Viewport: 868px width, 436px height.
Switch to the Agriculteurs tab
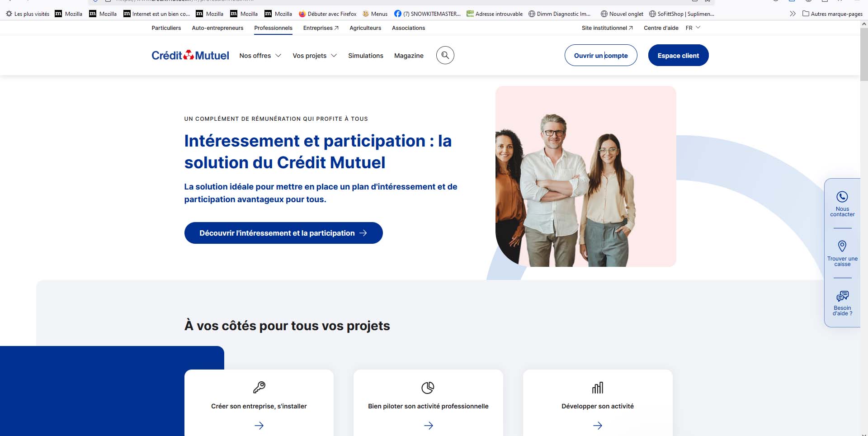tap(365, 28)
